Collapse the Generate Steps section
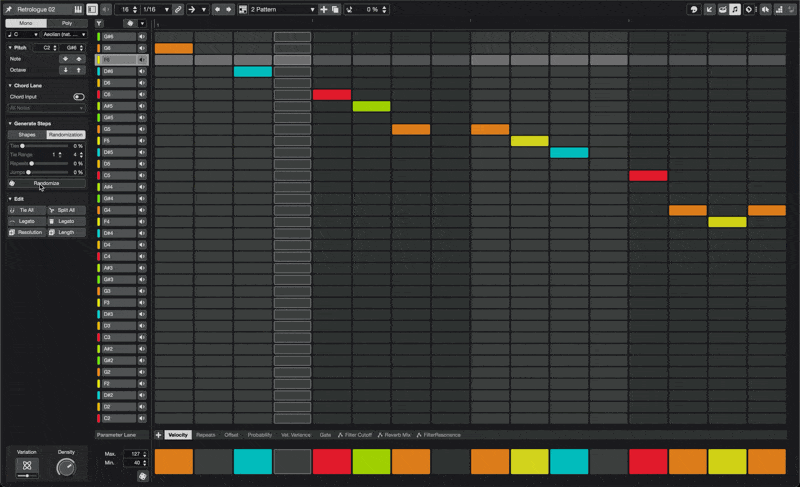Screen dimensions: 800x487 coord(10,123)
